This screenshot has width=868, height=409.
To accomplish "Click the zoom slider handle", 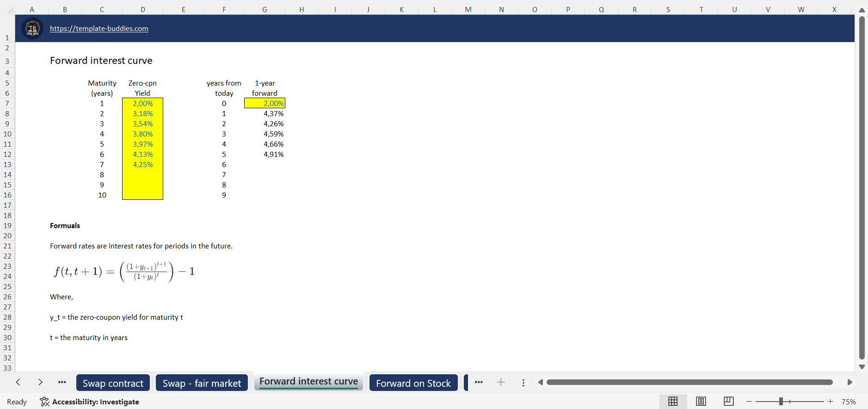I will click(781, 402).
